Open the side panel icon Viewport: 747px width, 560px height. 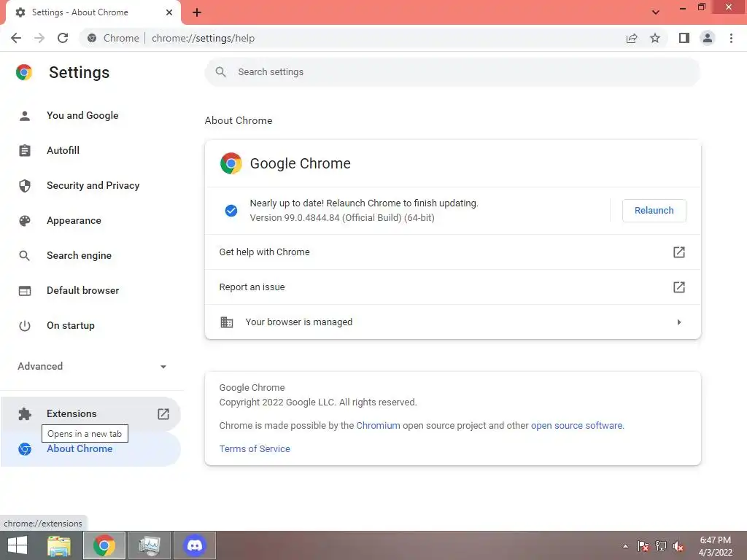pos(684,38)
